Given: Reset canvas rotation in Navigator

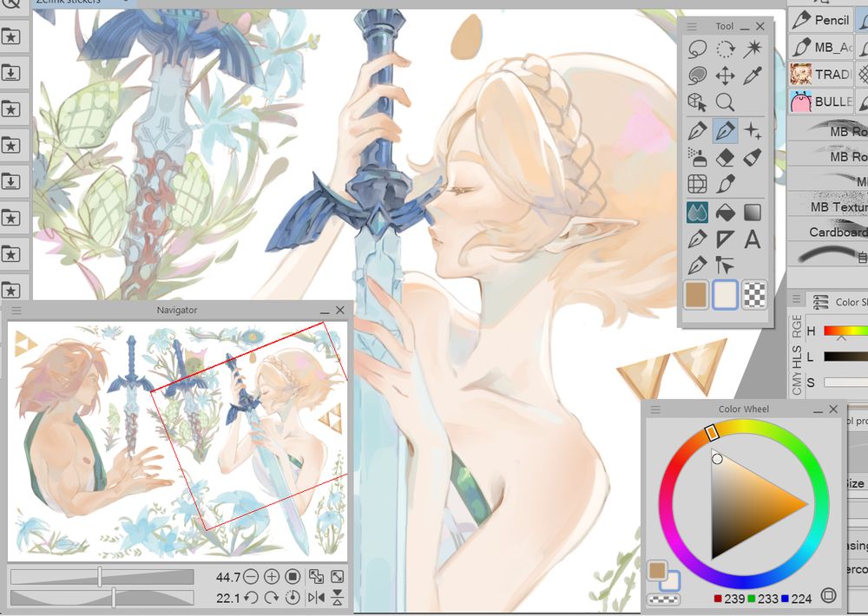Looking at the screenshot, I should pyautogui.click(x=293, y=598).
